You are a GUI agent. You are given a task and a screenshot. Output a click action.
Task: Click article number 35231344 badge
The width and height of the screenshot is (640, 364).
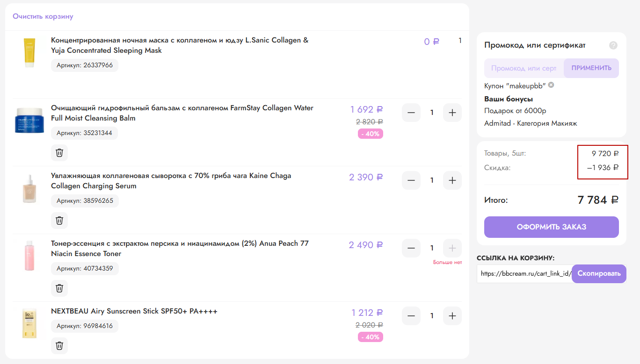(x=85, y=133)
